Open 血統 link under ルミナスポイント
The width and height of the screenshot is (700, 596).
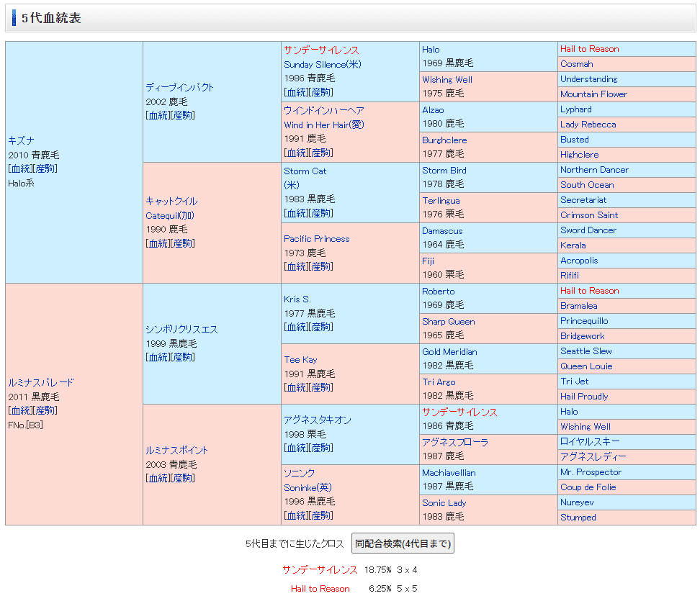(158, 478)
